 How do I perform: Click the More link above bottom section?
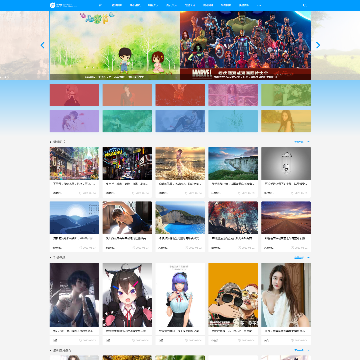[x=302, y=350]
